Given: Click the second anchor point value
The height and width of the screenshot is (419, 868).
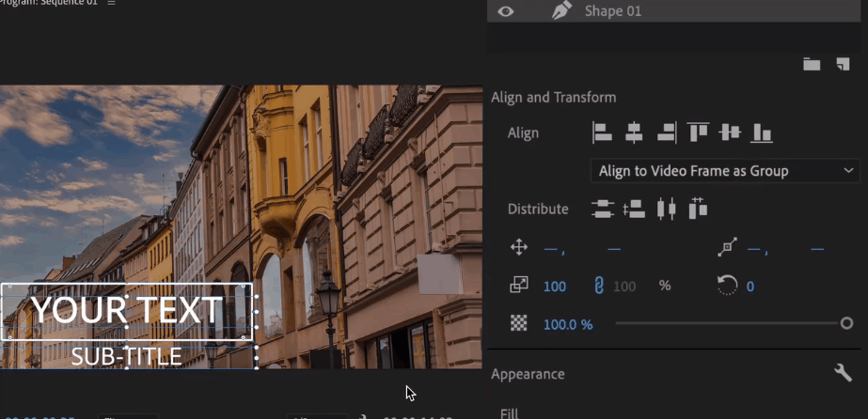Looking at the screenshot, I should pyautogui.click(x=817, y=249).
